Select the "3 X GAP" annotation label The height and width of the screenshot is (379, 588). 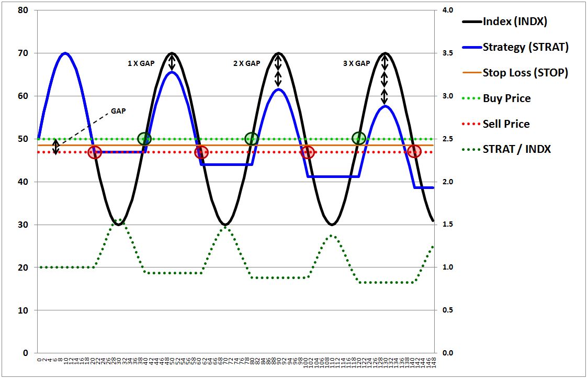(356, 63)
